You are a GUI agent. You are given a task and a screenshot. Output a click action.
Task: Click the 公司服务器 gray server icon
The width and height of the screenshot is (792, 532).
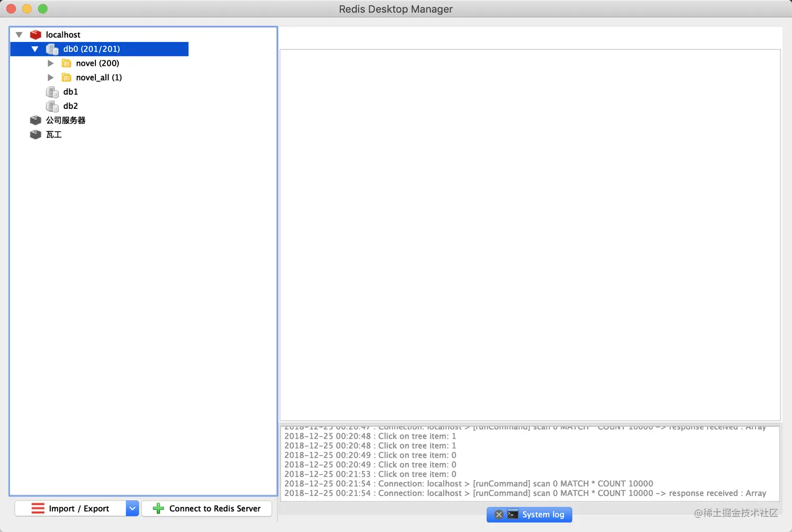point(36,120)
